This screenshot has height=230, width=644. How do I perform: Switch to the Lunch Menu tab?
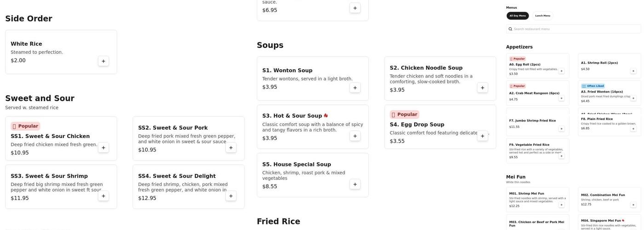[x=542, y=16]
